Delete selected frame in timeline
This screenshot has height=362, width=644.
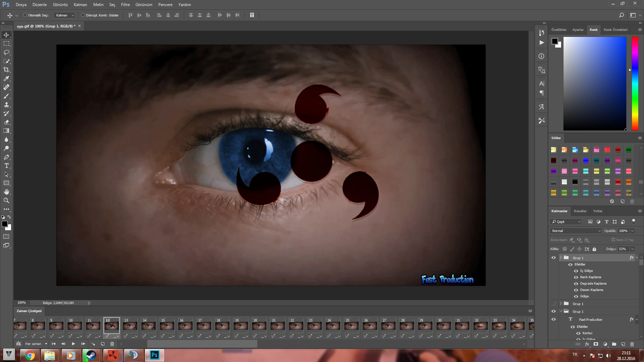click(112, 344)
